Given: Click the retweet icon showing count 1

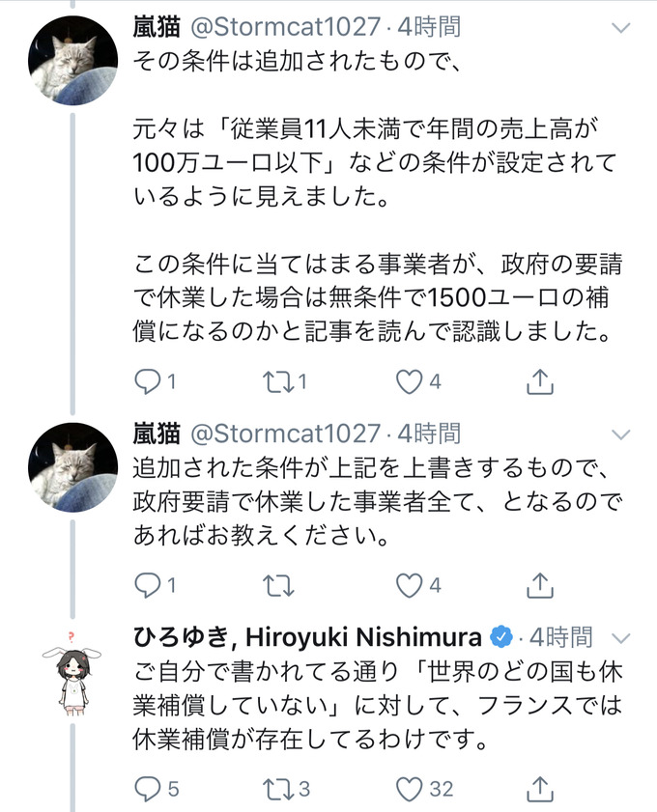Looking at the screenshot, I should [279, 381].
